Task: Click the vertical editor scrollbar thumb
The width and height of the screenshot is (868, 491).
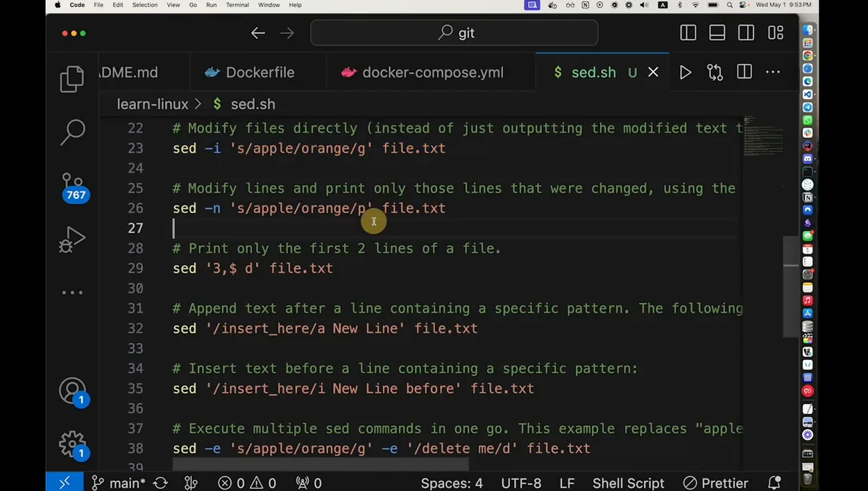Action: (791, 286)
